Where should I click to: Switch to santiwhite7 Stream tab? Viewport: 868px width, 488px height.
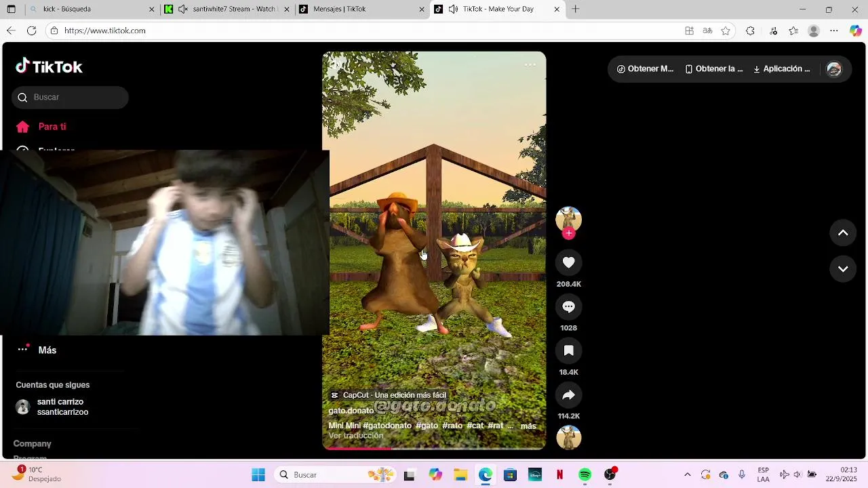[x=228, y=9]
